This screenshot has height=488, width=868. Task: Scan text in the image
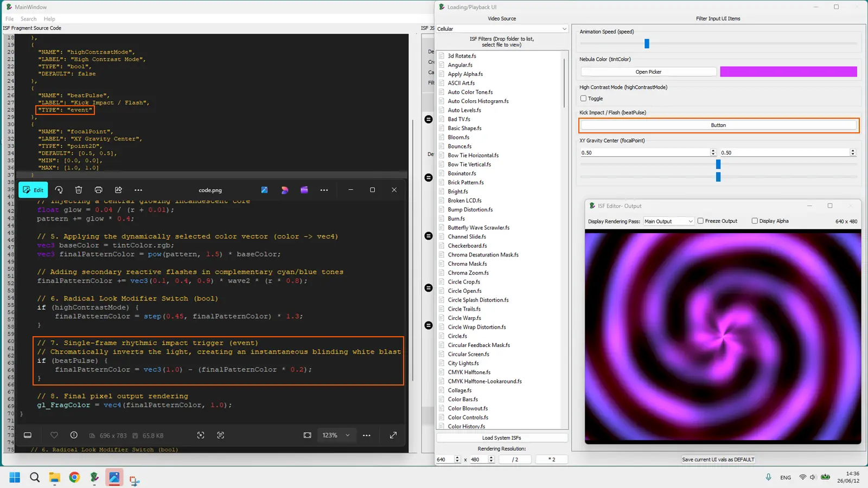tap(220, 435)
